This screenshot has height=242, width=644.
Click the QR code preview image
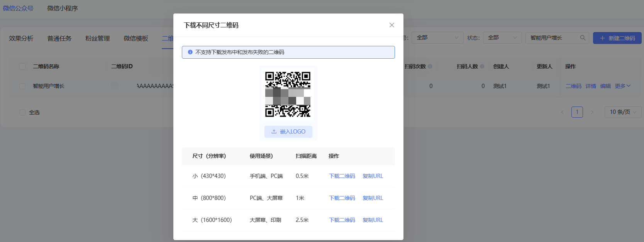tap(288, 94)
